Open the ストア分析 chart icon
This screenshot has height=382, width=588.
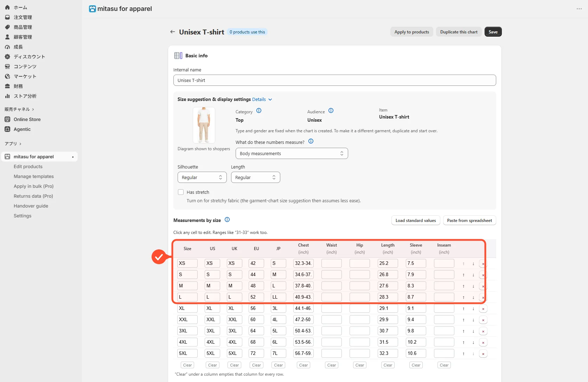click(7, 96)
